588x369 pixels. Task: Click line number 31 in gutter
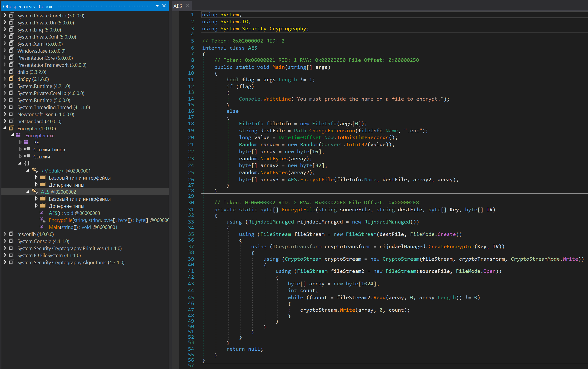[x=191, y=209]
